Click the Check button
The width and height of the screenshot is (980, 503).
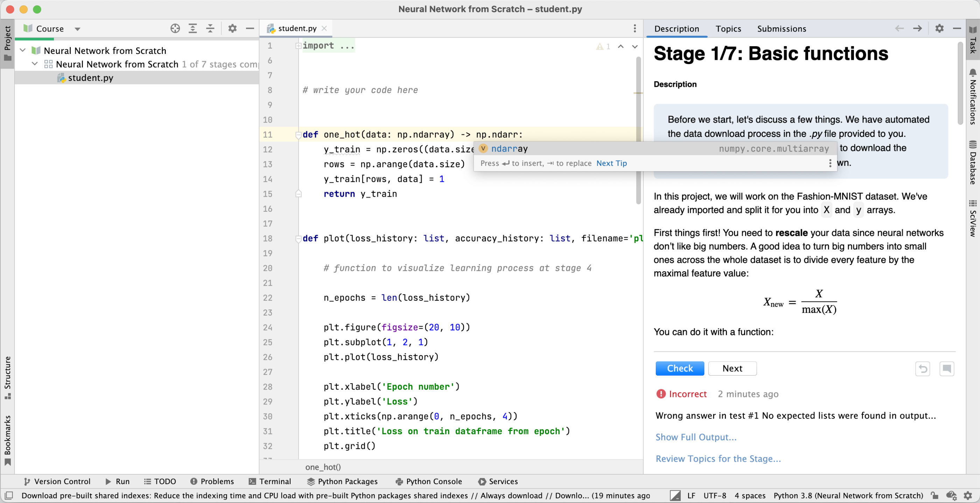[x=679, y=368]
